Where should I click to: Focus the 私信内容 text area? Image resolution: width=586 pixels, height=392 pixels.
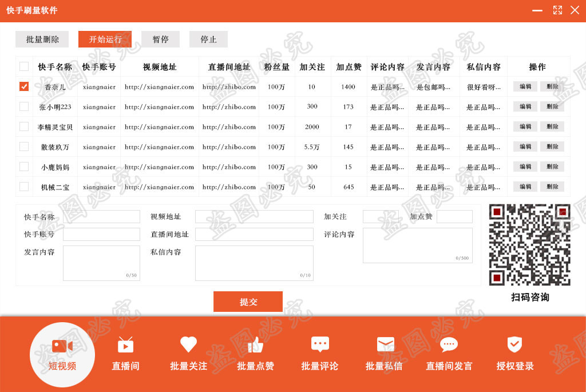[x=254, y=263]
